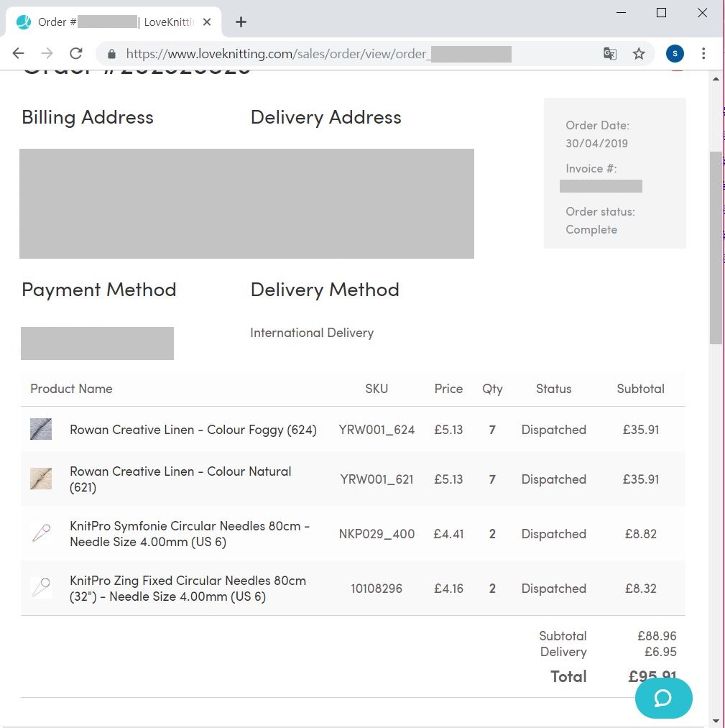
Task: Click the page scroll up arrow
Action: 716,79
